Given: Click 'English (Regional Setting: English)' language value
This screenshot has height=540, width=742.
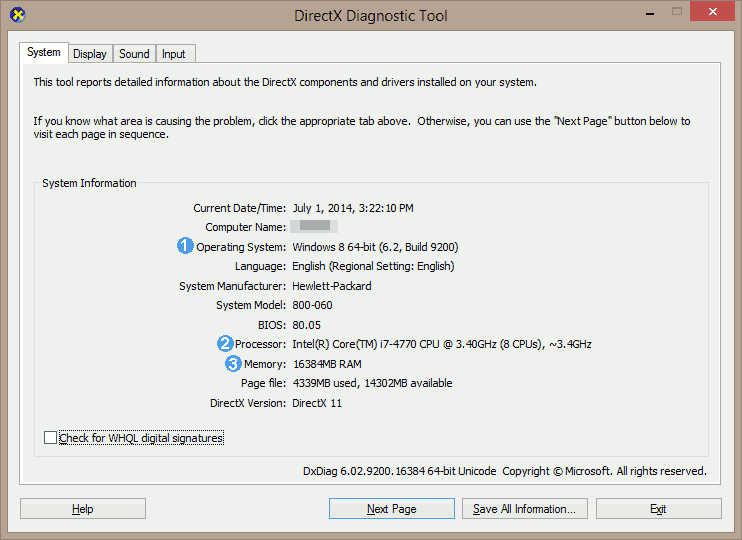Looking at the screenshot, I should (x=373, y=266).
